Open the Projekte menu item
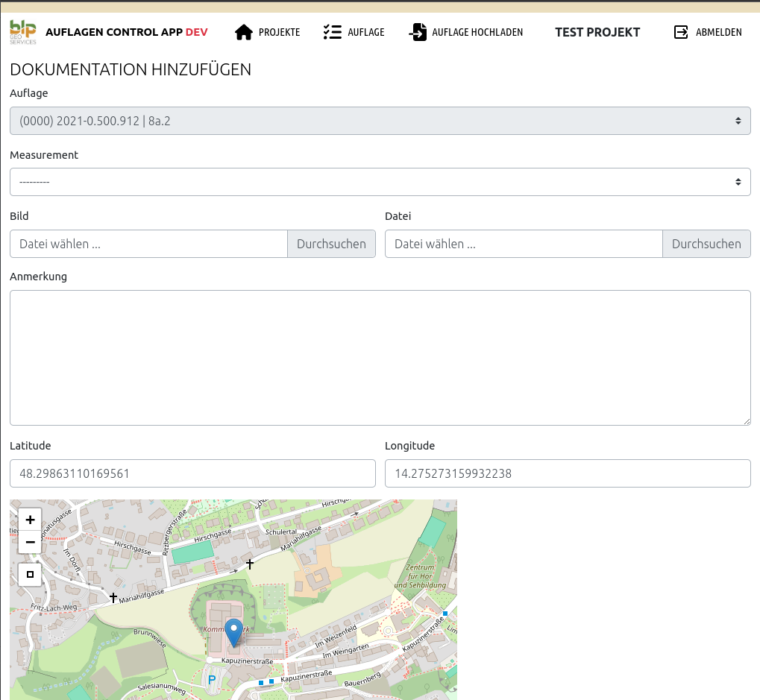 coord(279,32)
